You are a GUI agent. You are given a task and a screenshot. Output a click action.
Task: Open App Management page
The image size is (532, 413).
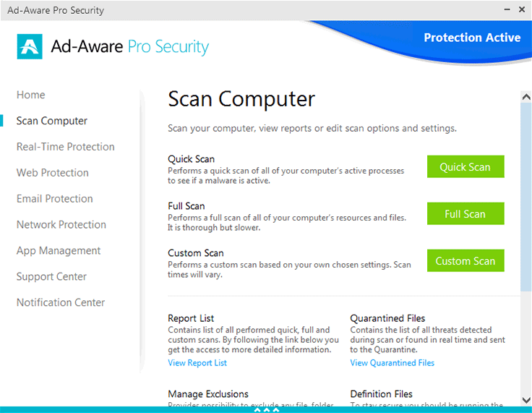coord(59,251)
